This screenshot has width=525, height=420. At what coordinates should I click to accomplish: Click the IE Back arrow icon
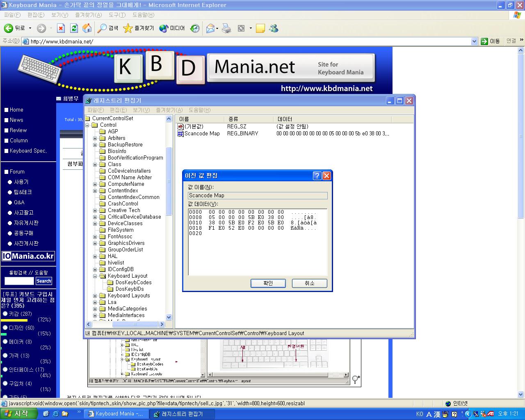click(x=8, y=28)
